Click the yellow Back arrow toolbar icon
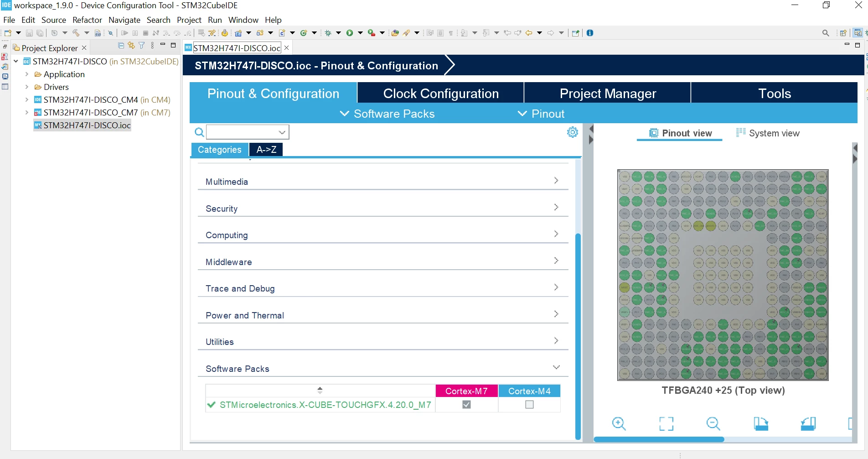This screenshot has height=459, width=868. 529,33
